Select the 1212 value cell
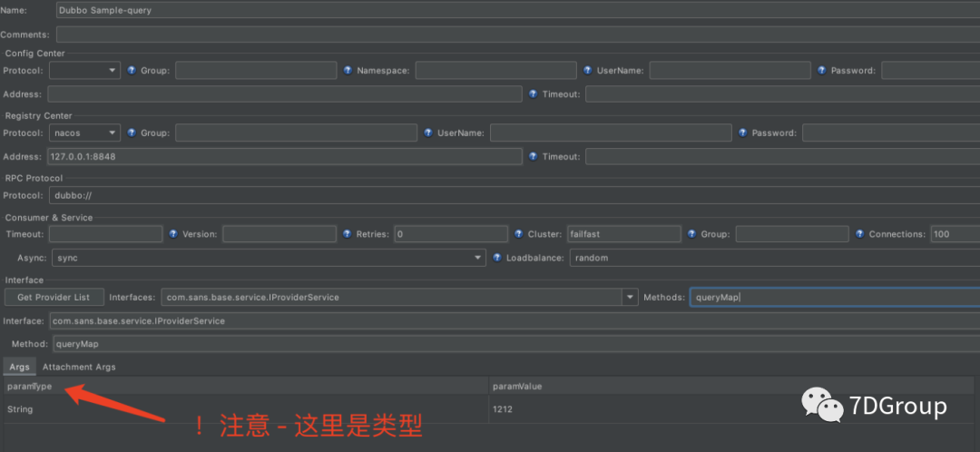 (731, 409)
